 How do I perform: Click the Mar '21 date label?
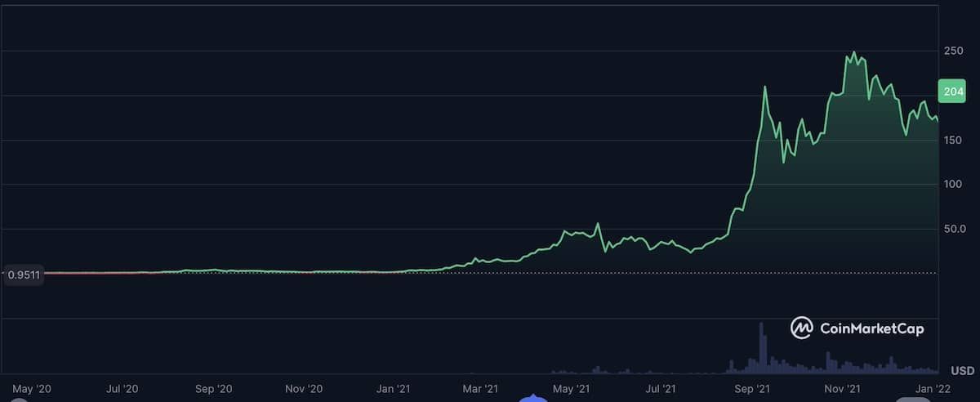[480, 389]
